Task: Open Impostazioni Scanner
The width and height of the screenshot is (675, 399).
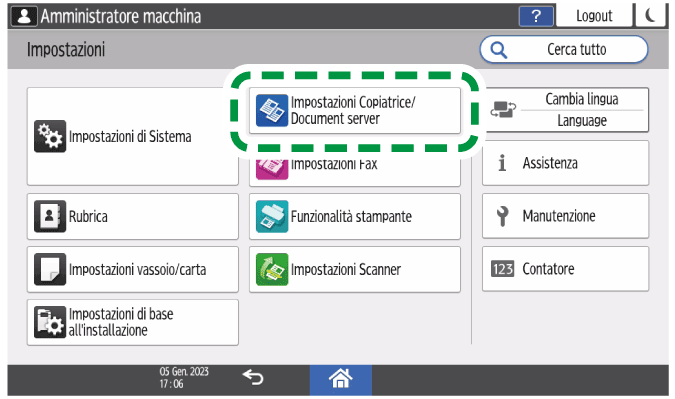Action: tap(355, 269)
